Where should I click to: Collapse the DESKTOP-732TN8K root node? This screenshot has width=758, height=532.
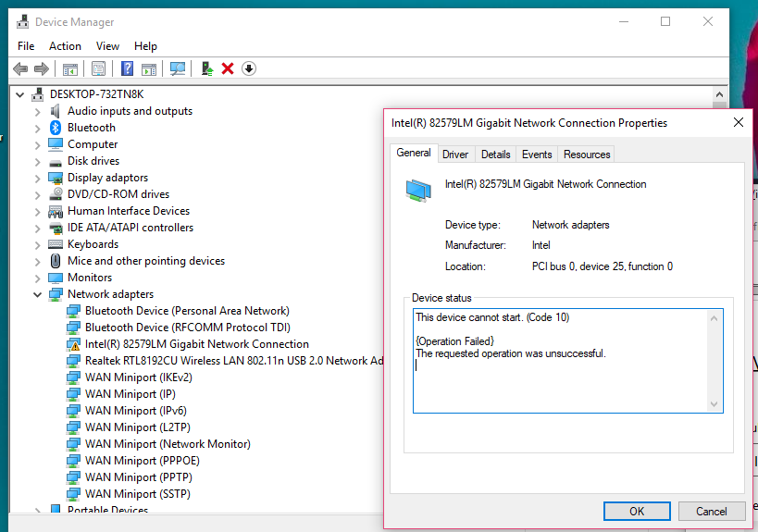click(19, 94)
